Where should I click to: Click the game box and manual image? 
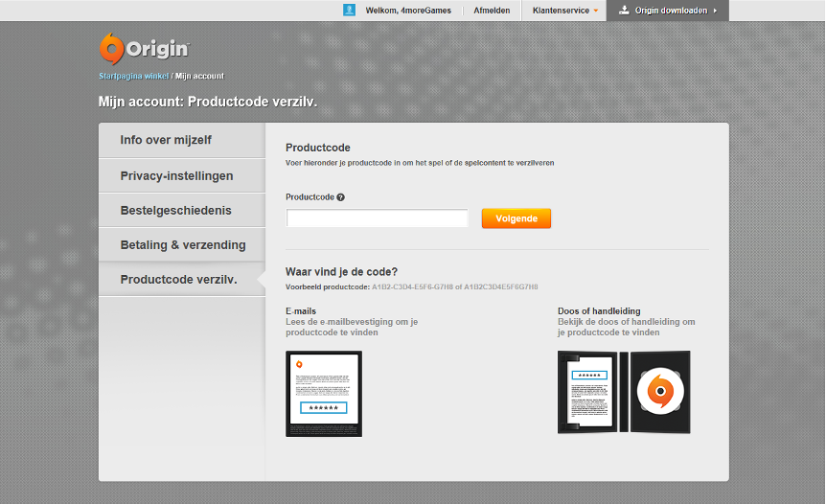click(624, 392)
